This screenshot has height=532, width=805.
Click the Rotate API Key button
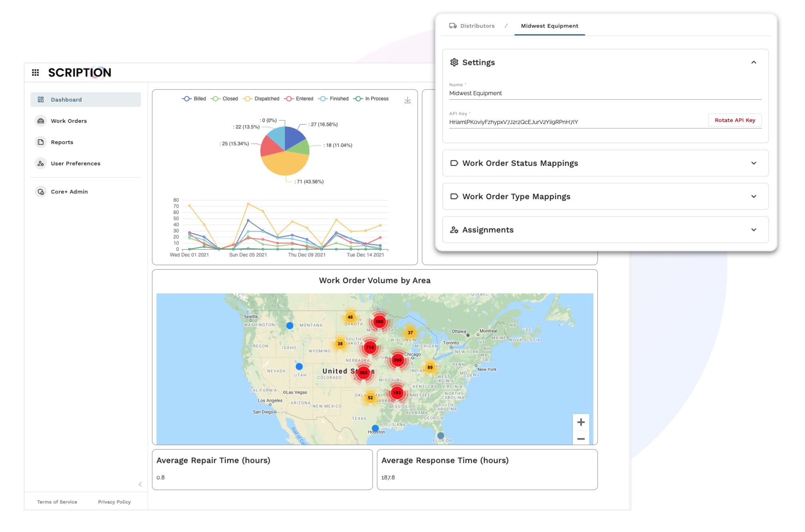point(735,120)
